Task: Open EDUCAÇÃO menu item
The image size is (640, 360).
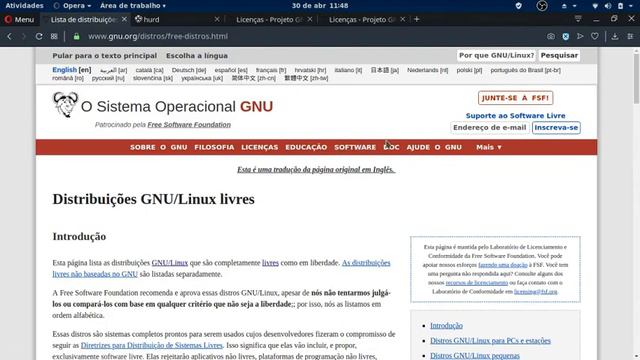Action: [x=306, y=147]
